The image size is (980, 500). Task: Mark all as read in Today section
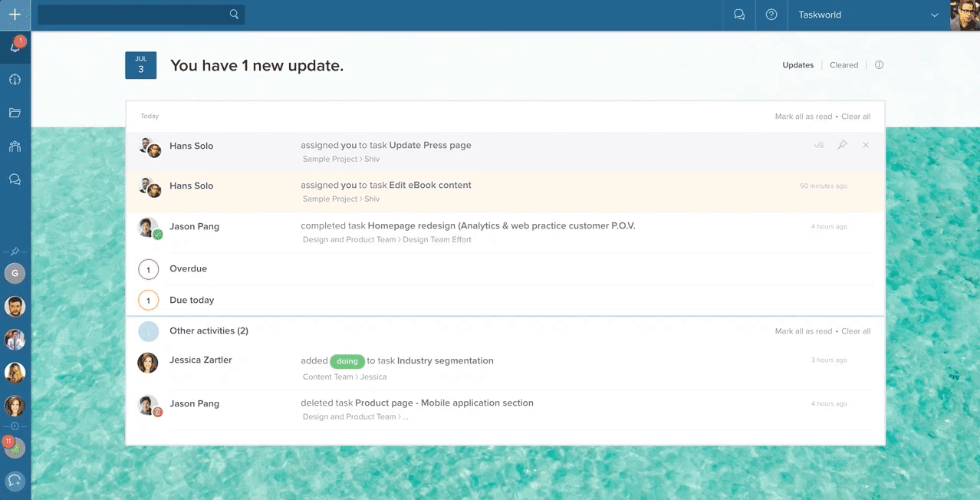803,117
